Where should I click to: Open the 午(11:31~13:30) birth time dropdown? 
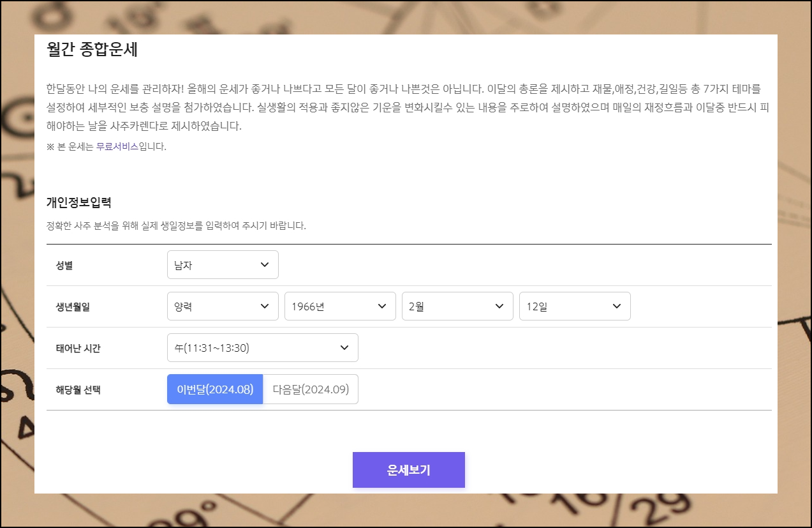coord(263,348)
